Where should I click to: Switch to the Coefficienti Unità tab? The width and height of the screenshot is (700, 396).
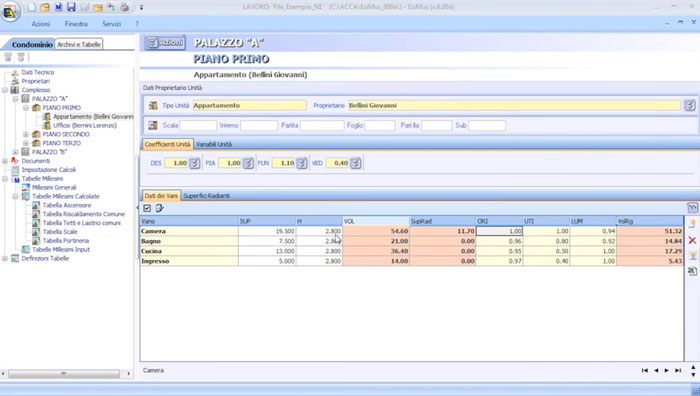pos(167,144)
